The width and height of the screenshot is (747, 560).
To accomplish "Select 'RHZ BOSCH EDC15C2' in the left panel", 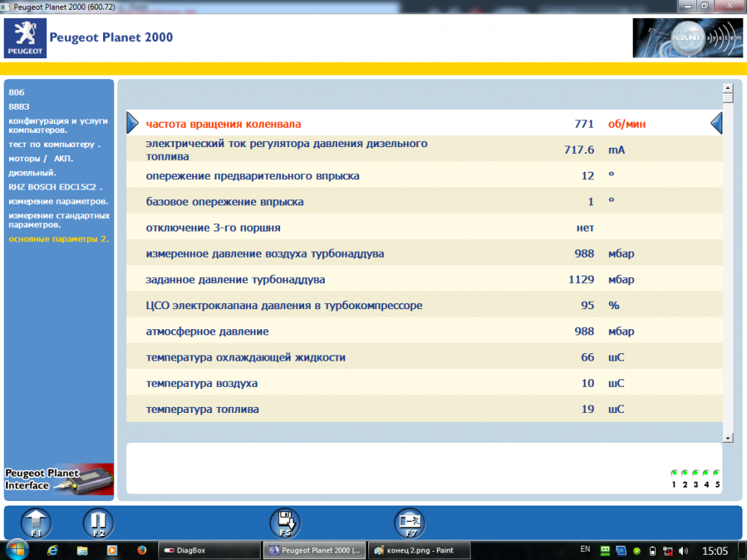I will coord(55,187).
